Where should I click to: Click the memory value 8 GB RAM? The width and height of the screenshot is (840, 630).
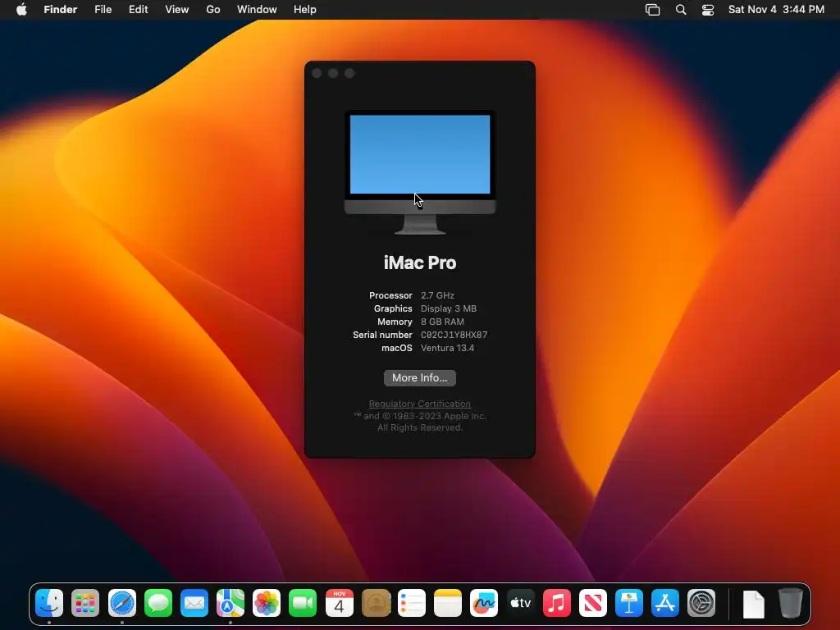click(x=442, y=322)
